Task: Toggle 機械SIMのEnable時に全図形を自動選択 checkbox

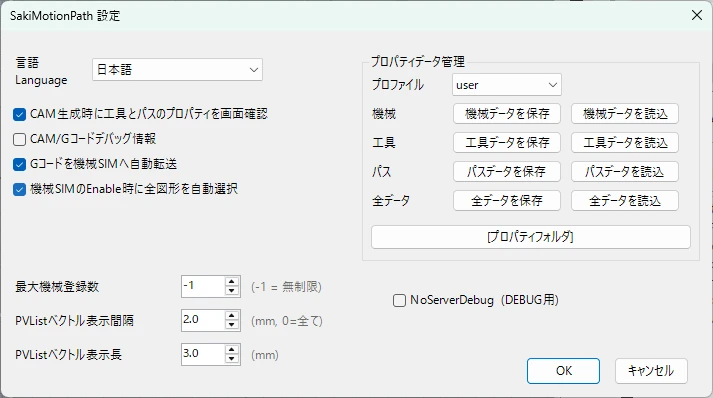Action: click(x=19, y=189)
